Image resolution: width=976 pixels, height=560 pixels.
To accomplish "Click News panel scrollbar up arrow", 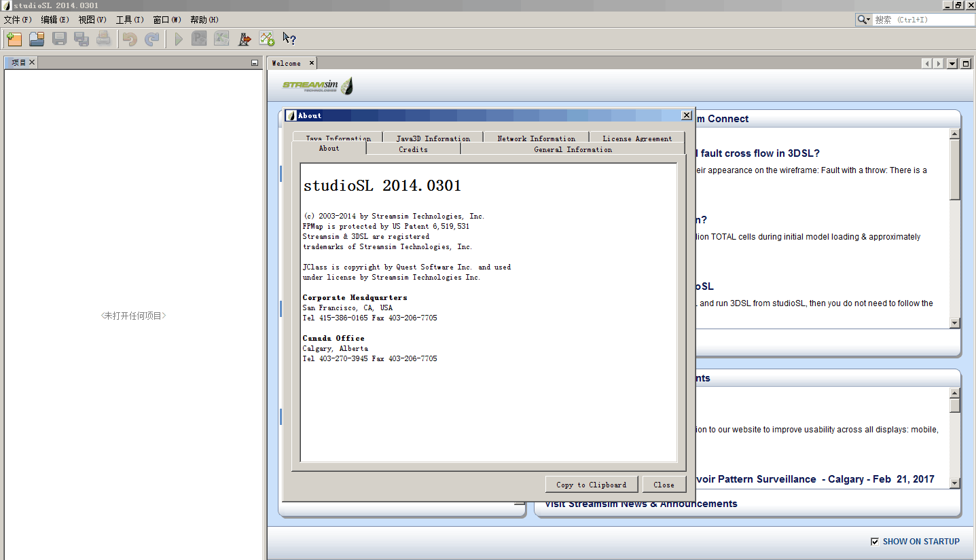I will pyautogui.click(x=955, y=393).
